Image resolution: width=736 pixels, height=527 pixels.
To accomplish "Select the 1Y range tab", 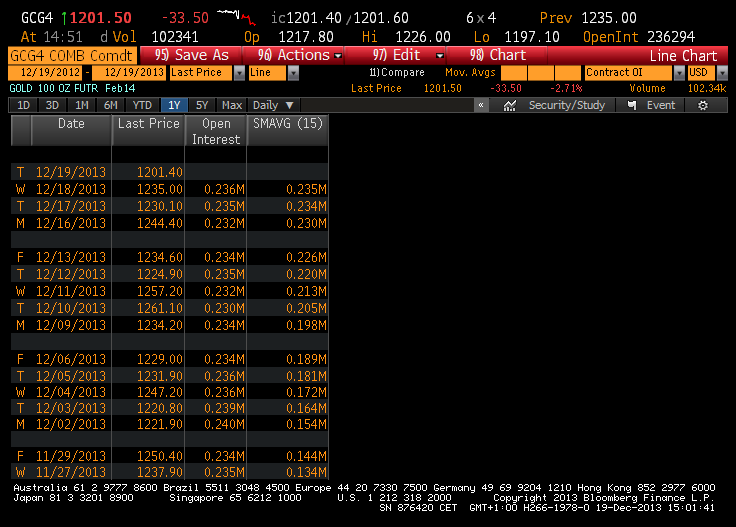I will [174, 105].
